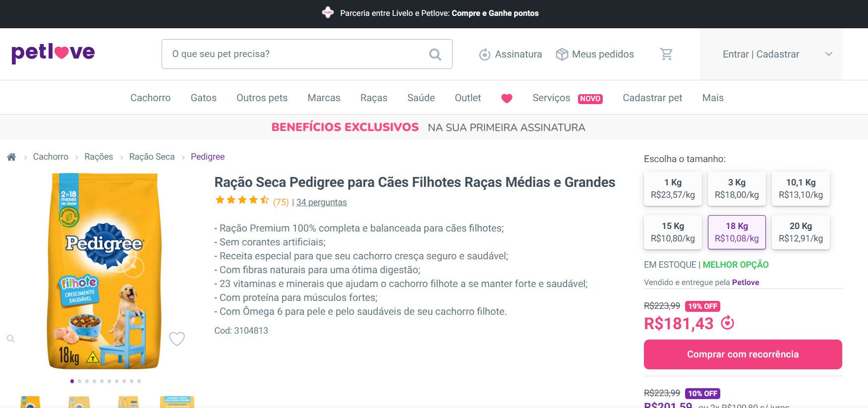Click the home breadcrumb icon
Image resolution: width=868 pixels, height=408 pixels.
tap(11, 157)
